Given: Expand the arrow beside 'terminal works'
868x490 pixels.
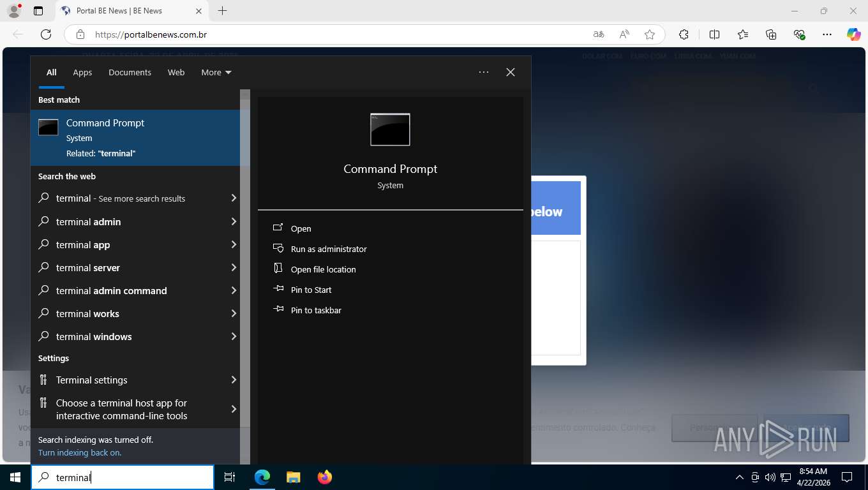Looking at the screenshot, I should (234, 313).
